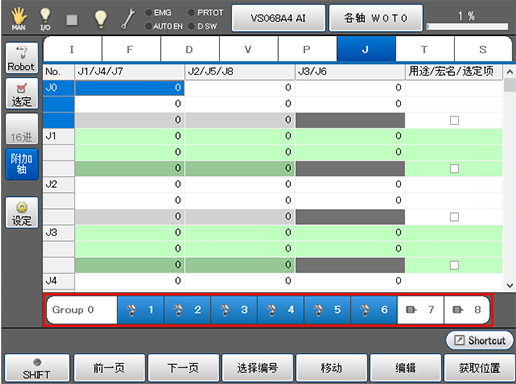
Task: Switch to the D variable tab
Action: tap(190, 49)
